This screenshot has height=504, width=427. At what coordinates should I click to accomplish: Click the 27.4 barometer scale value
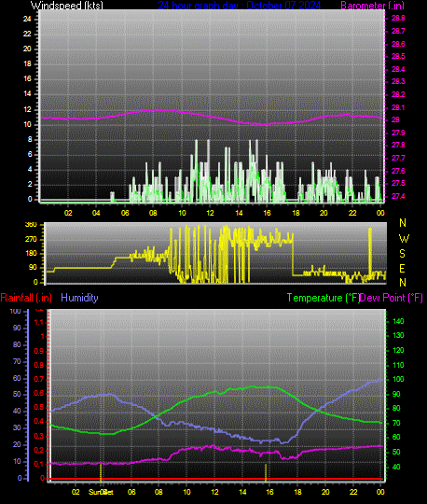(398, 196)
